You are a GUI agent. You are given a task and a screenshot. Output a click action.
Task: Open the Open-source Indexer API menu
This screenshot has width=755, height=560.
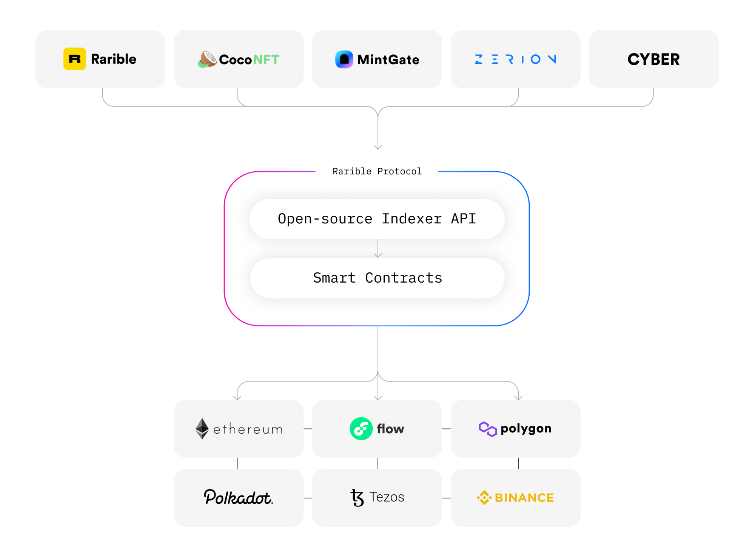click(x=377, y=218)
